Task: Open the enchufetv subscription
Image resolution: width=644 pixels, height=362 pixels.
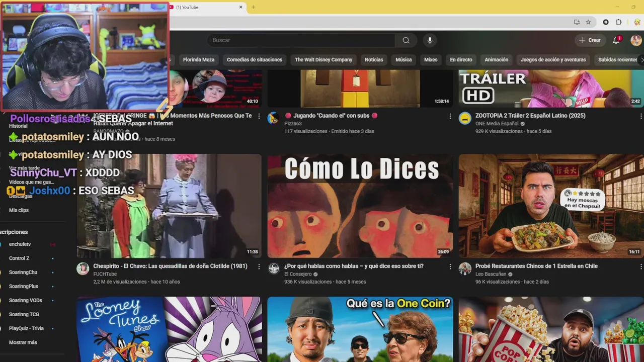Action: (20, 244)
